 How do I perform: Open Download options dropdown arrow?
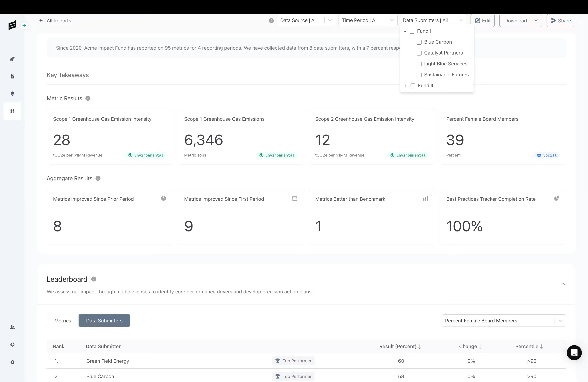536,20
